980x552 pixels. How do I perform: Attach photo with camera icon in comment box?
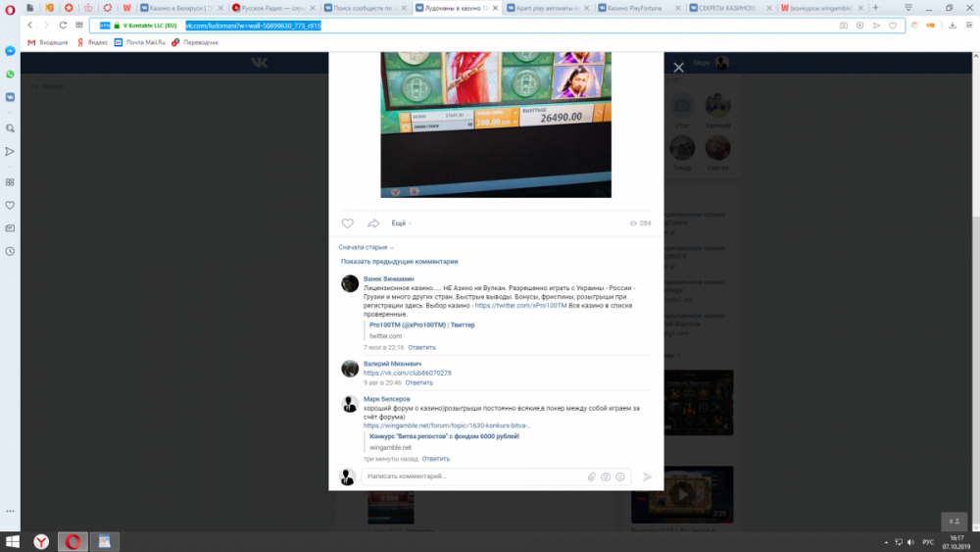(606, 477)
